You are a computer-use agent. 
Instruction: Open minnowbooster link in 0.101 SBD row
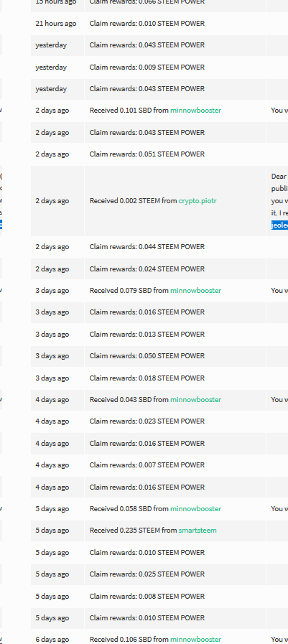(x=195, y=110)
